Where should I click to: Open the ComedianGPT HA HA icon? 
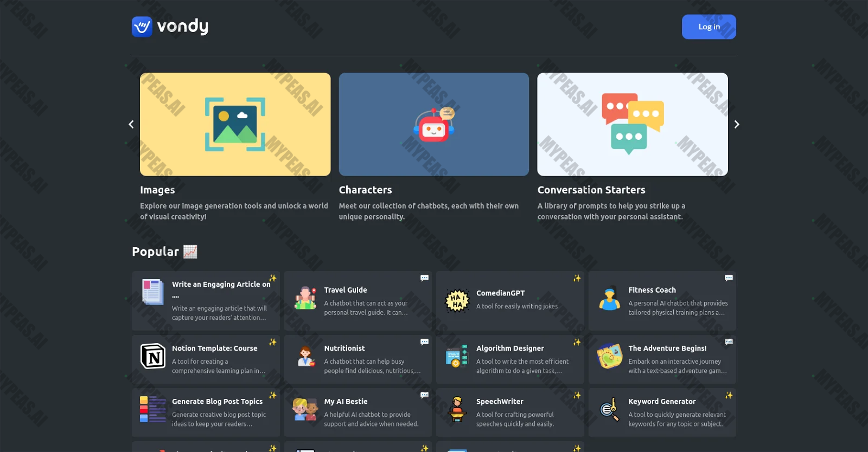pyautogui.click(x=457, y=301)
